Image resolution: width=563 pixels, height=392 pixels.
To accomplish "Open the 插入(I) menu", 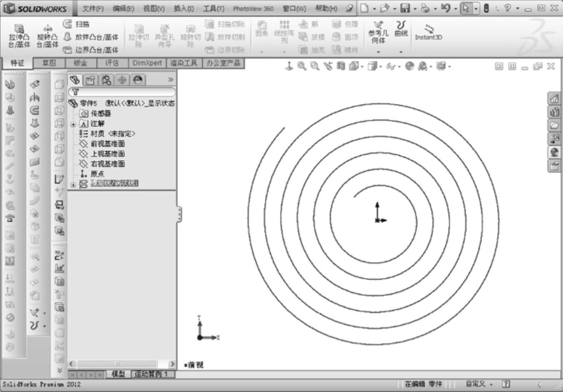I will point(184,8).
